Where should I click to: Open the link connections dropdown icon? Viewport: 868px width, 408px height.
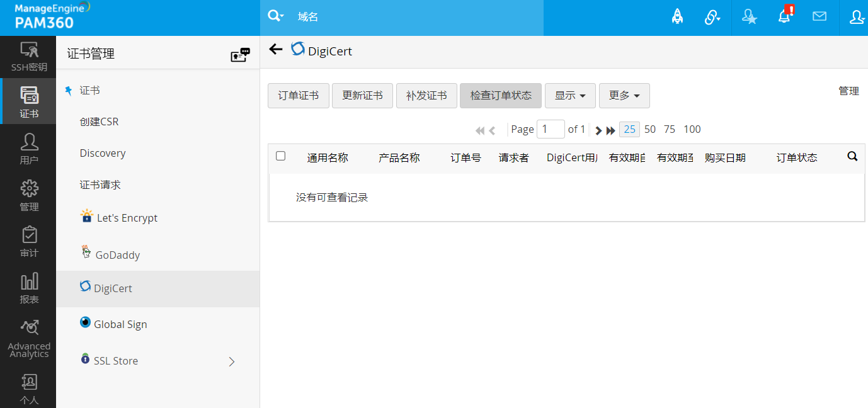tap(712, 17)
